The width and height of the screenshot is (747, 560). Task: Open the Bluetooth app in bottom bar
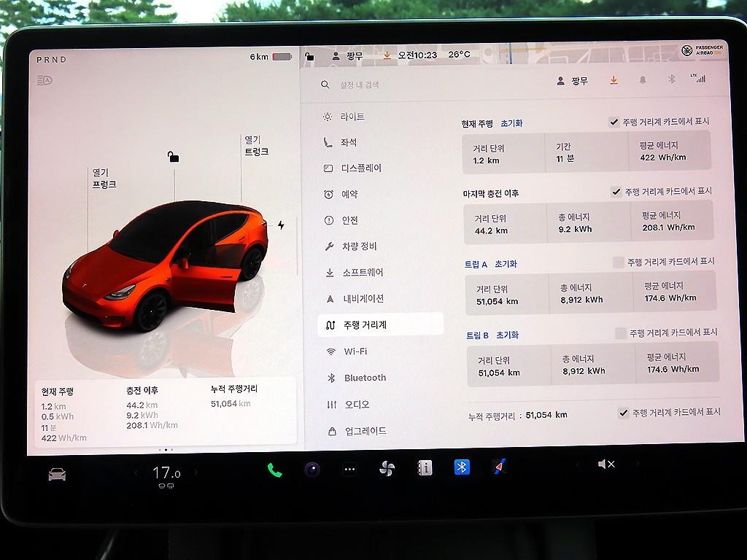click(x=462, y=467)
